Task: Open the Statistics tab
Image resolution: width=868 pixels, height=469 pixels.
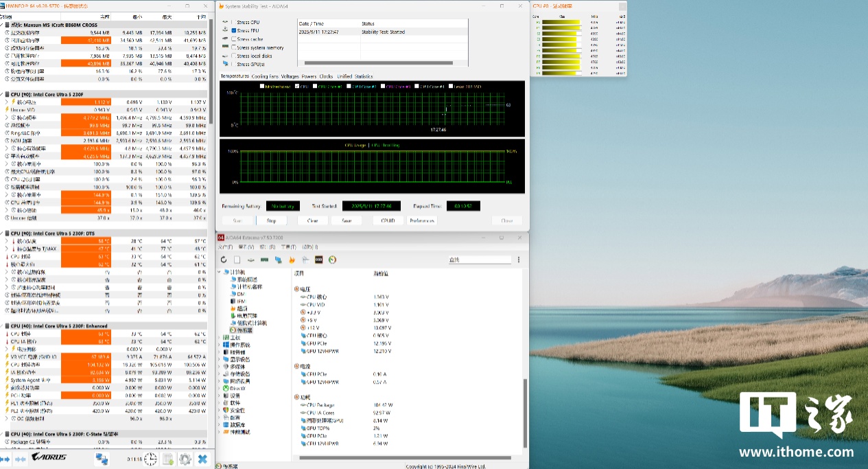Action: tap(364, 76)
